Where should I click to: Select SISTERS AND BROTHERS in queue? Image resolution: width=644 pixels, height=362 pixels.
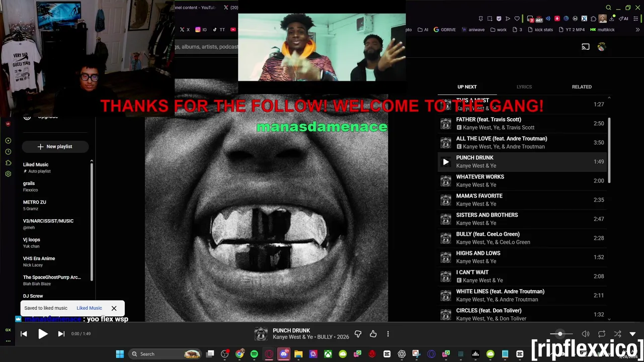click(x=522, y=219)
